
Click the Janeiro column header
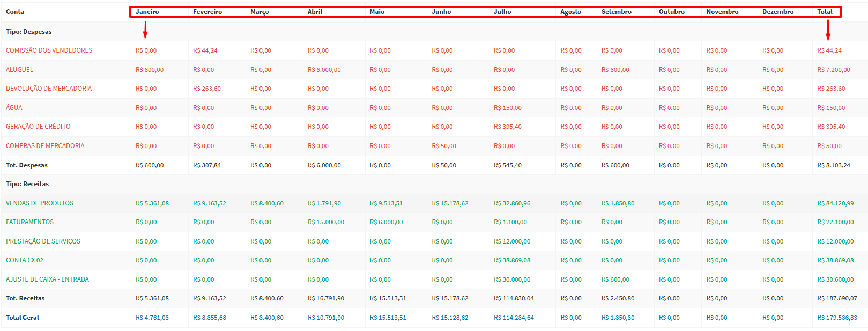click(x=147, y=12)
